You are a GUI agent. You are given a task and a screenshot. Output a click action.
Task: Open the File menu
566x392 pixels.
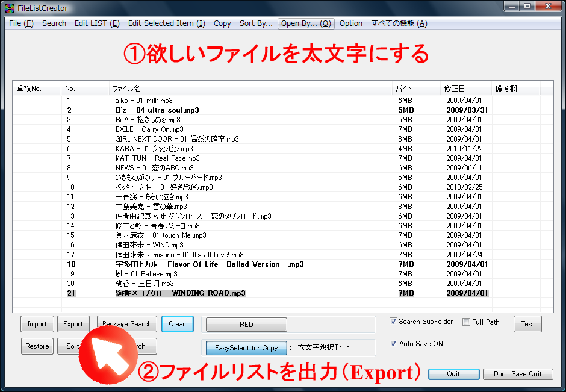tap(20, 23)
